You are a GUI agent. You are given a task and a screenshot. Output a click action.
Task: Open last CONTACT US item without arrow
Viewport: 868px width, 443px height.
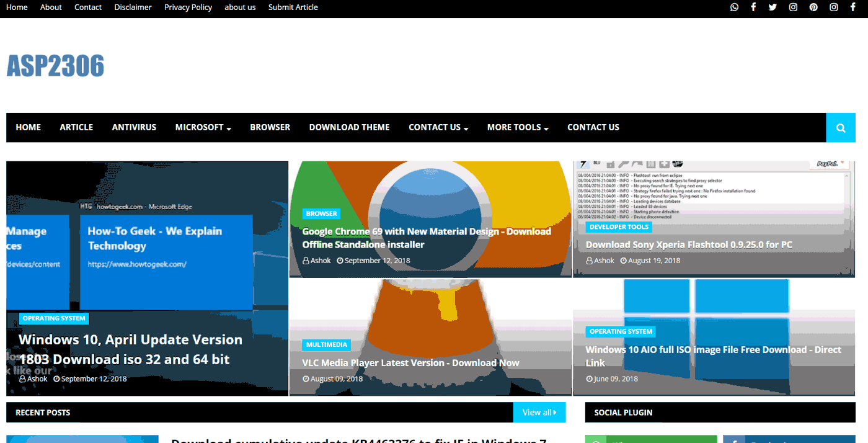coord(593,127)
